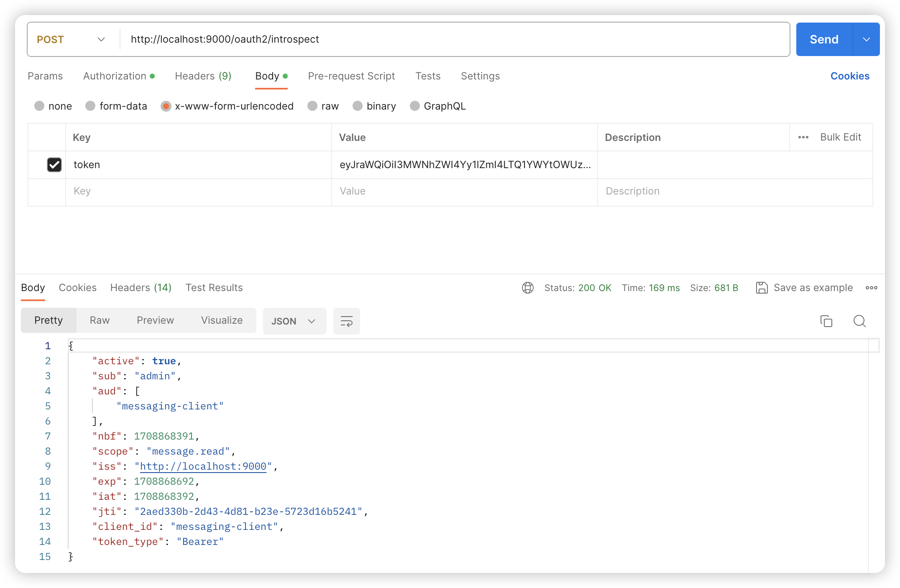Open response options three-dots menu
900x588 pixels.
(x=871, y=288)
